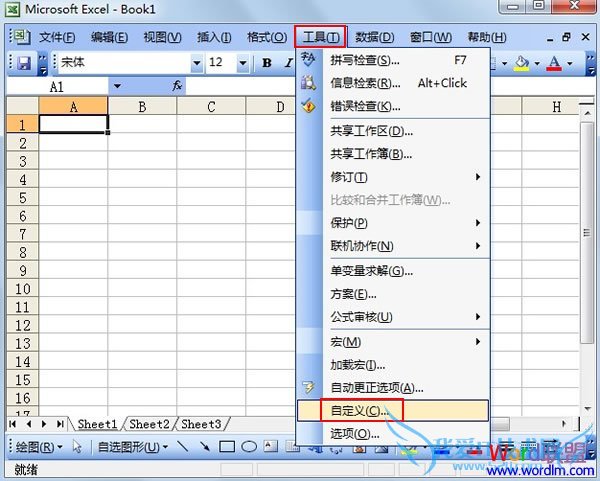Expand the 修订(T) submenu
This screenshot has height=481, width=600.
tap(393, 177)
